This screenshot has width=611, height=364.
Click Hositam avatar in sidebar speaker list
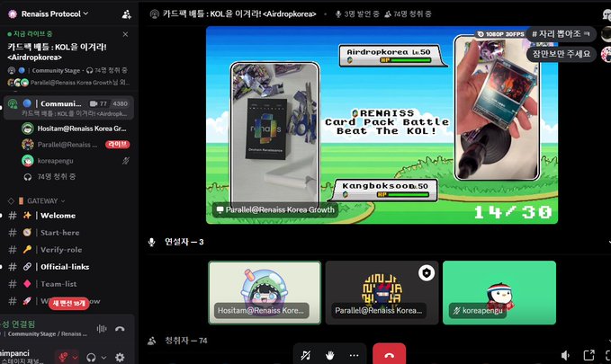[28, 129]
